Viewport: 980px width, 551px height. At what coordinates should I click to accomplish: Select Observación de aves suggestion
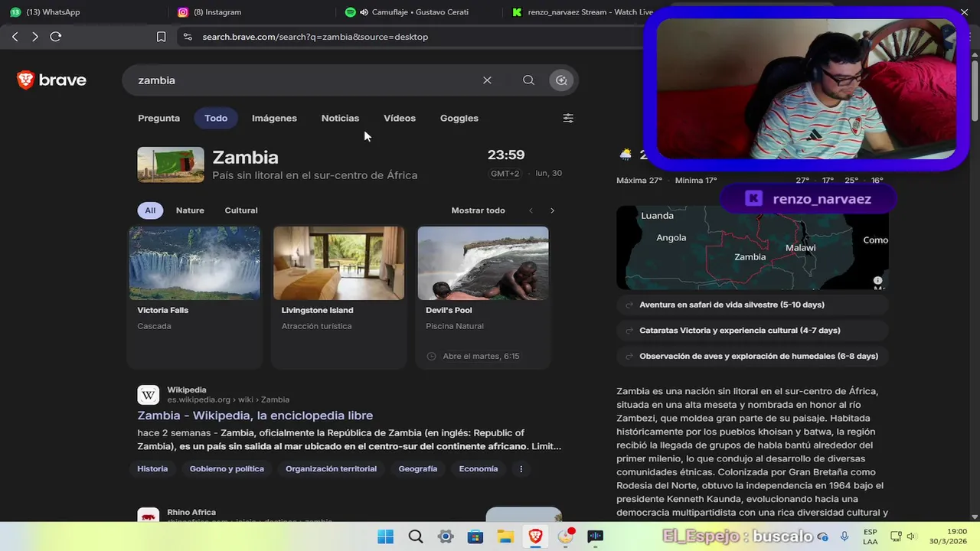pyautogui.click(x=752, y=356)
